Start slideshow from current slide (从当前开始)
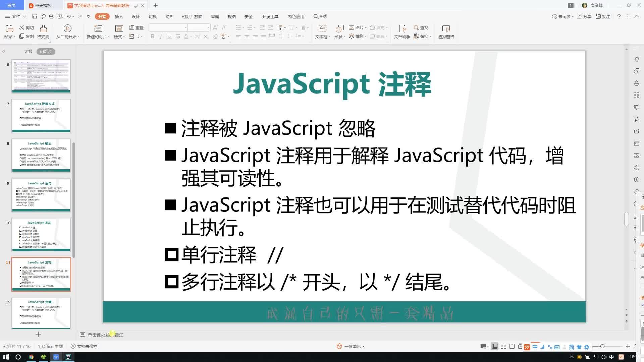 point(67,32)
